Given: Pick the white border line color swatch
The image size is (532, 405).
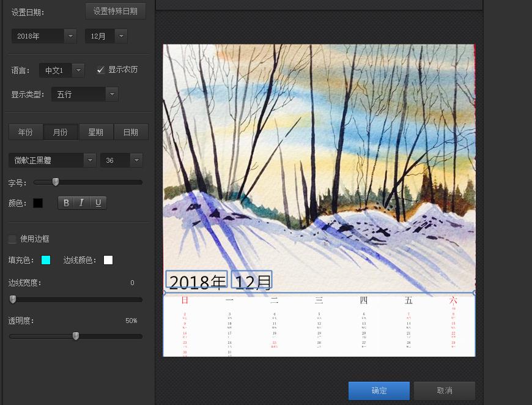Looking at the screenshot, I should [108, 260].
